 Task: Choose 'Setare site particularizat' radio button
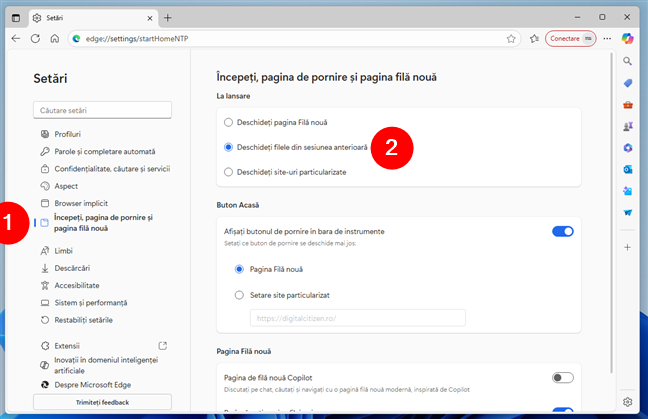pos(239,294)
